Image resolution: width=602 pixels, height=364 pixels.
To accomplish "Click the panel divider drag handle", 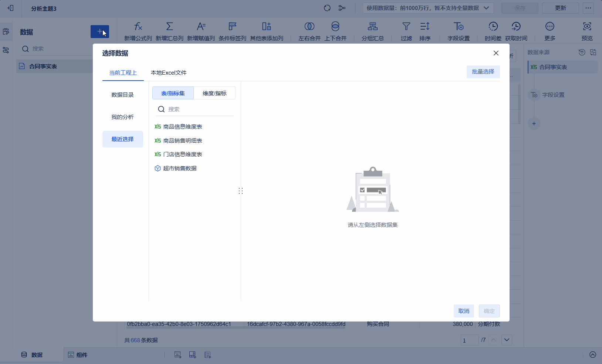I will [241, 191].
